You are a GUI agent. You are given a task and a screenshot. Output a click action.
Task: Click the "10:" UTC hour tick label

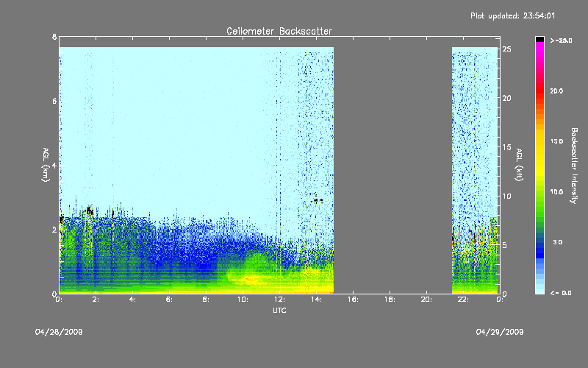(243, 300)
